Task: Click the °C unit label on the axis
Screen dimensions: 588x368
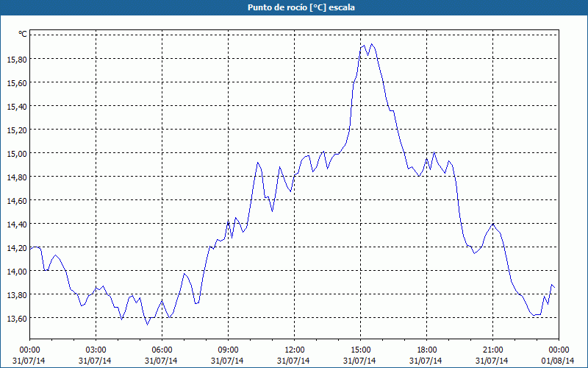Action: coord(23,34)
